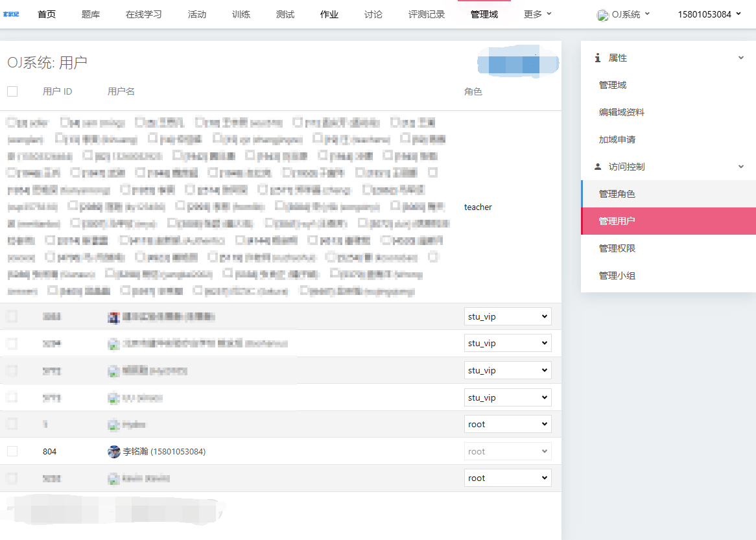Click the info icon beside 属性
This screenshot has height=540, width=756.
(598, 58)
